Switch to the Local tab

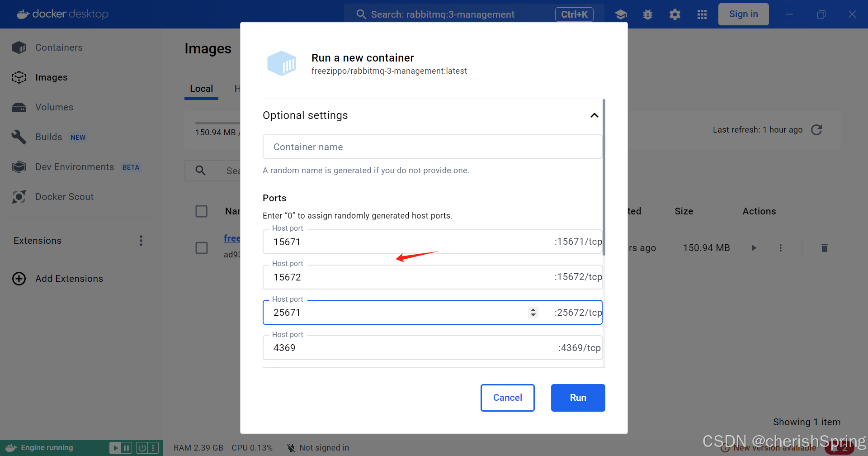tap(201, 89)
